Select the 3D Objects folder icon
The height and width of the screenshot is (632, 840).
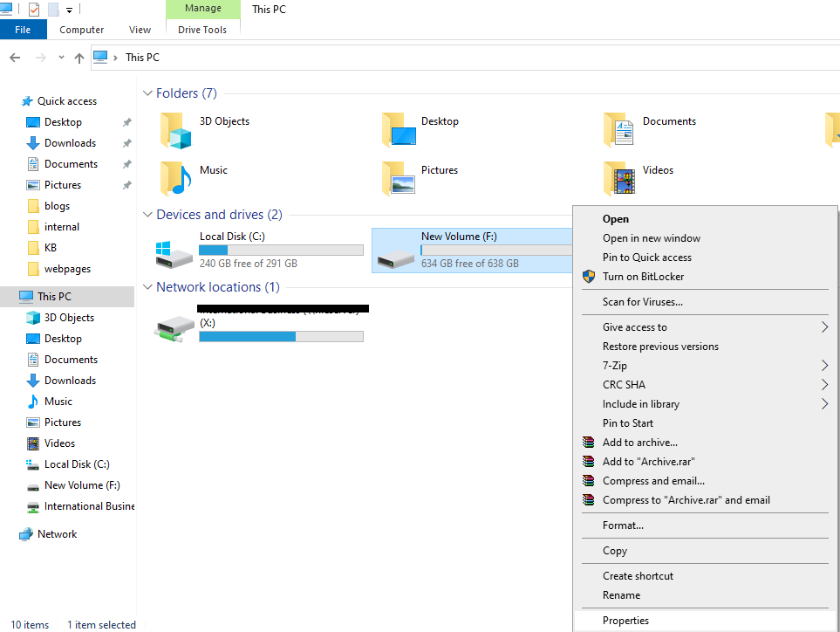[x=175, y=130]
